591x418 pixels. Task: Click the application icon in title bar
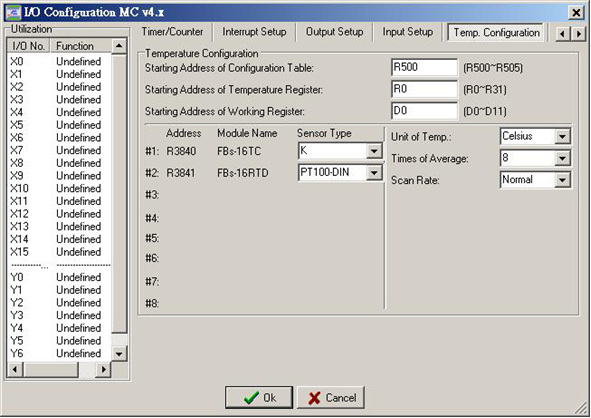pyautogui.click(x=13, y=12)
